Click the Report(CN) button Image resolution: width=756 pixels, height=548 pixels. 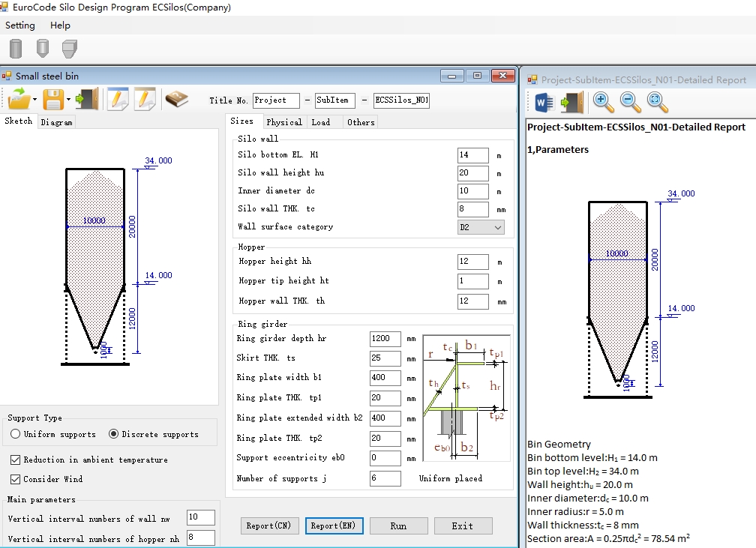[269, 526]
